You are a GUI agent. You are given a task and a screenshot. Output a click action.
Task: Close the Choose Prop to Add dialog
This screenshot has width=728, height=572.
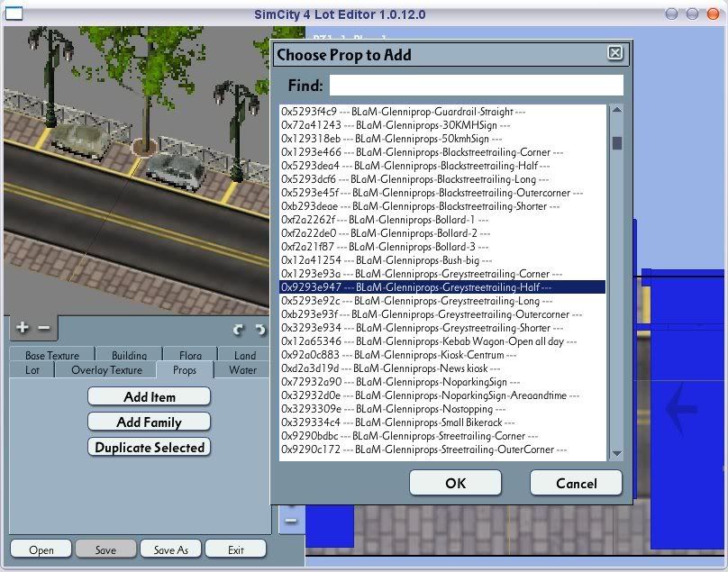[615, 53]
